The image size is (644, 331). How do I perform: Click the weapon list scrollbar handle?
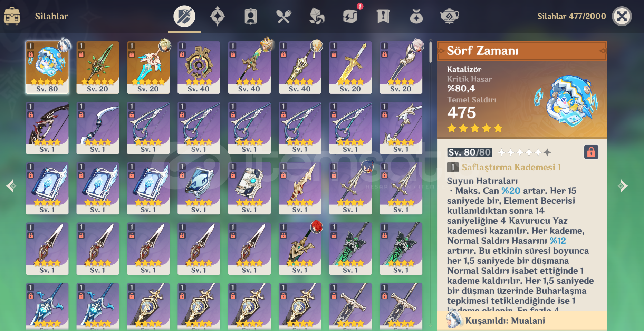431,52
